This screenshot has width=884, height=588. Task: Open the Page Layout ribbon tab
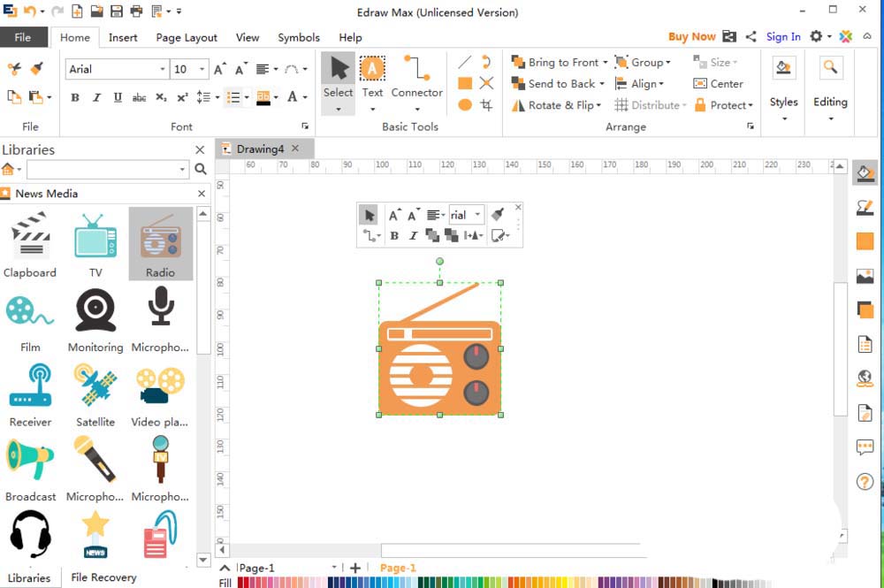pyautogui.click(x=187, y=37)
